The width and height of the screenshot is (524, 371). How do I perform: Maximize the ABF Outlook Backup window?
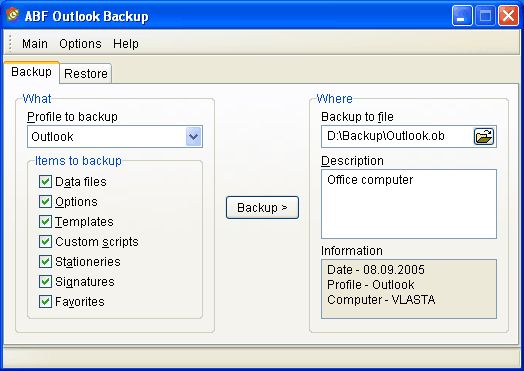click(485, 15)
